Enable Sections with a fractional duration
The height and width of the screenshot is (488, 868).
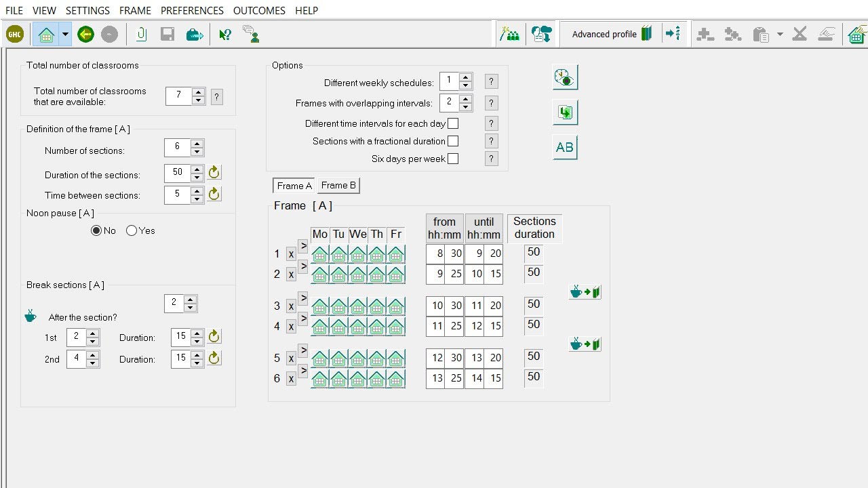453,141
